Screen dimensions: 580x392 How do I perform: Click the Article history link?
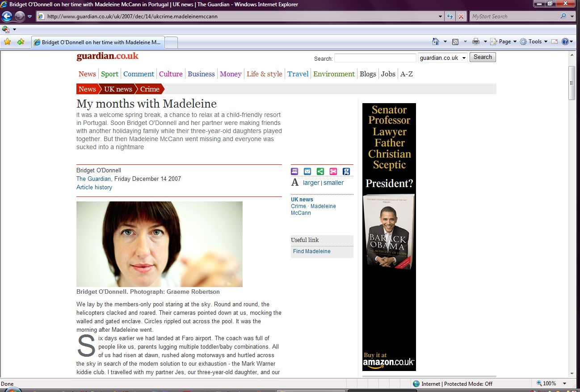tap(94, 188)
